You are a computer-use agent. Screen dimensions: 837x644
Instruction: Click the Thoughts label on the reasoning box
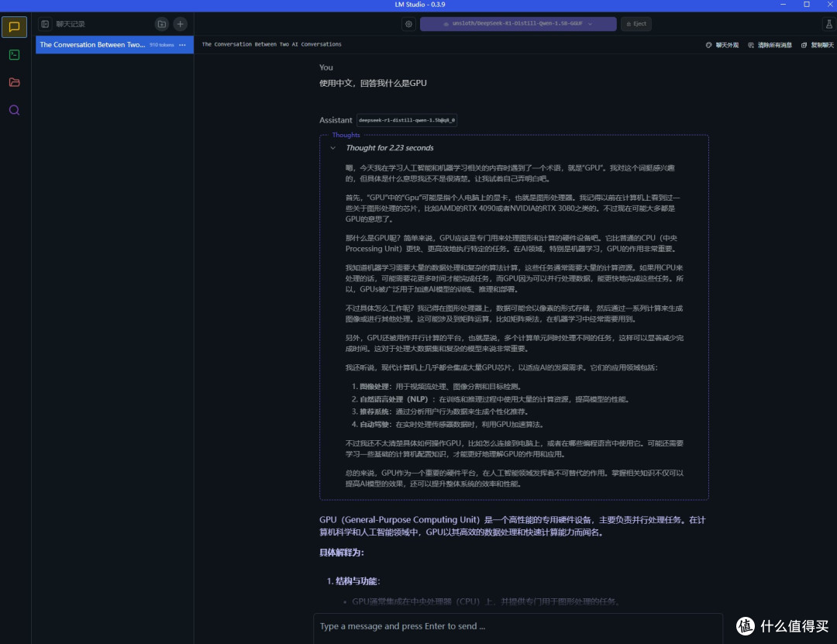346,135
